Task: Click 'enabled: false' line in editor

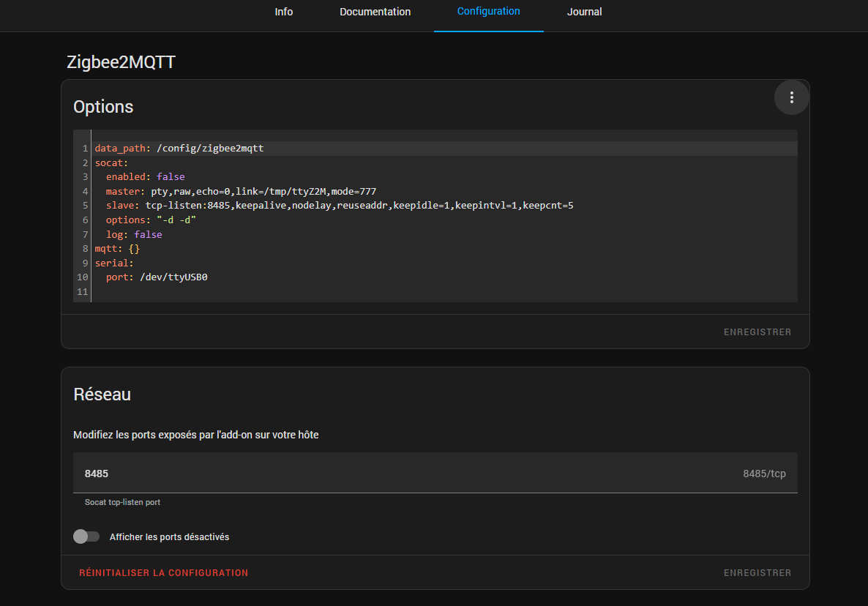Action: 145,176
